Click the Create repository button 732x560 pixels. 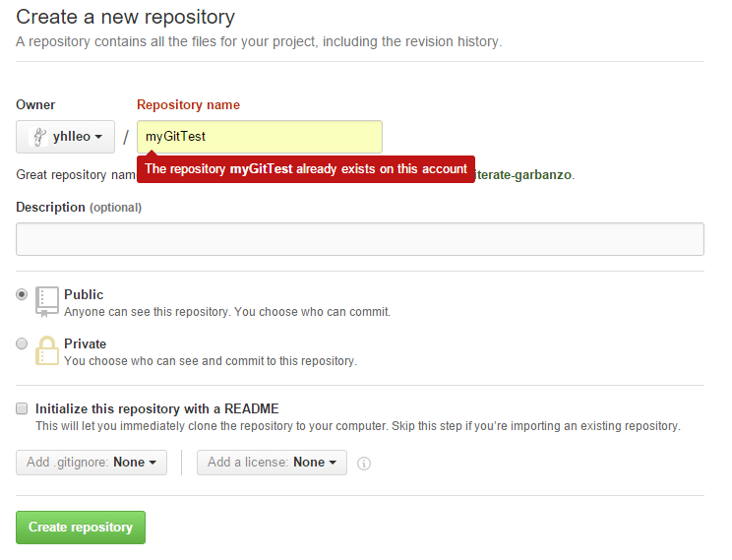(81, 528)
